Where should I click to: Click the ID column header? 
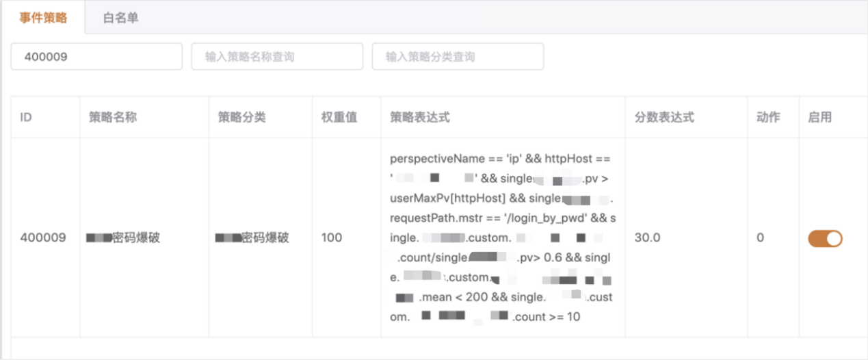pos(27,117)
